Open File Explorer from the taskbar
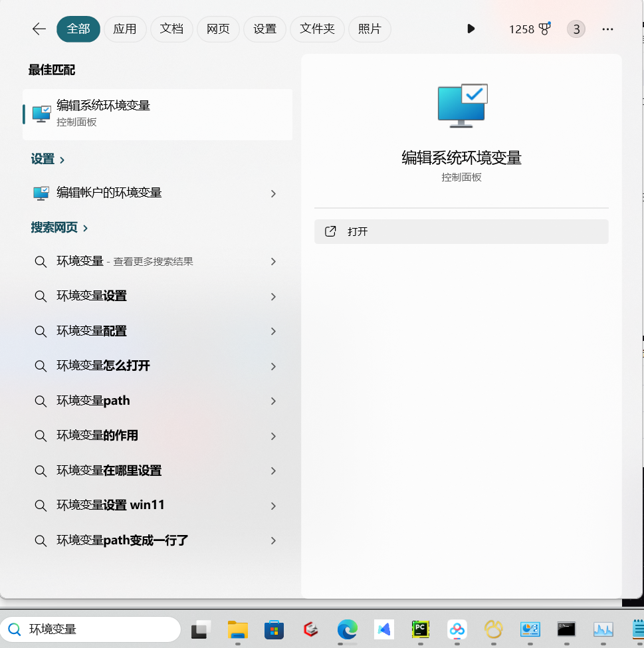The height and width of the screenshot is (648, 644). click(237, 629)
